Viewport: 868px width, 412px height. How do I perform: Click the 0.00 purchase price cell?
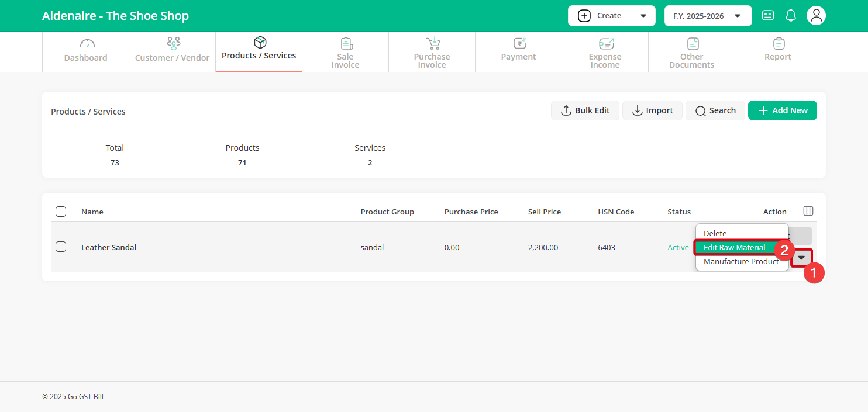click(452, 247)
